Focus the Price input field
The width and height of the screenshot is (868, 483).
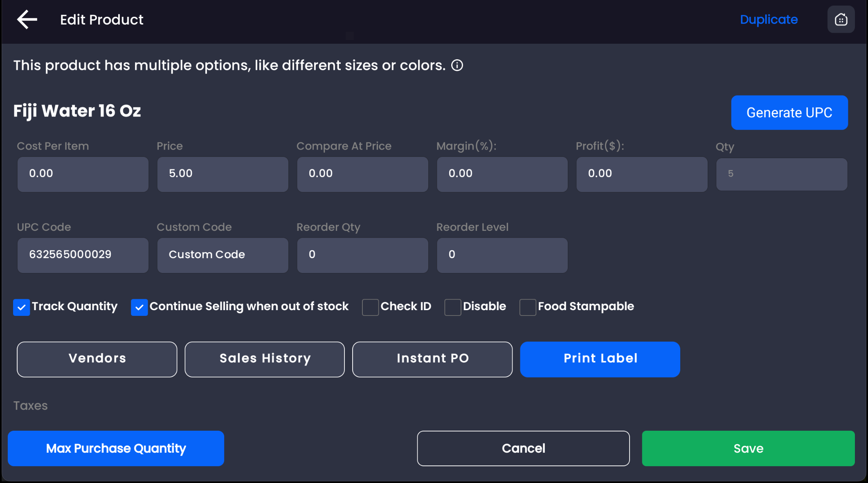223,174
